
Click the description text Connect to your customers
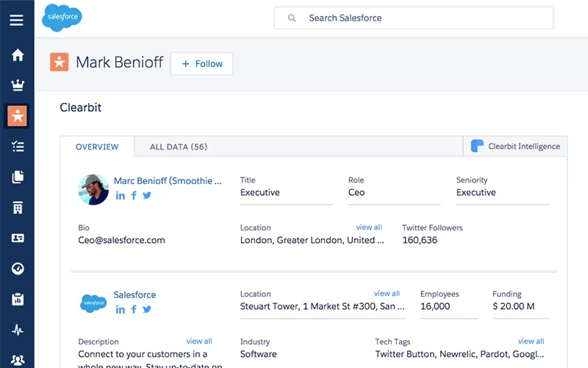(143, 354)
